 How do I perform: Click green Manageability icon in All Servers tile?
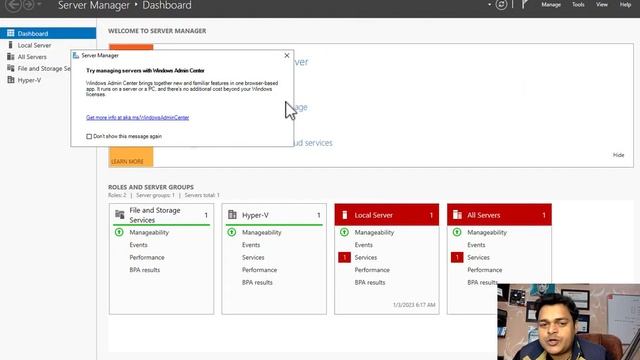tap(457, 232)
